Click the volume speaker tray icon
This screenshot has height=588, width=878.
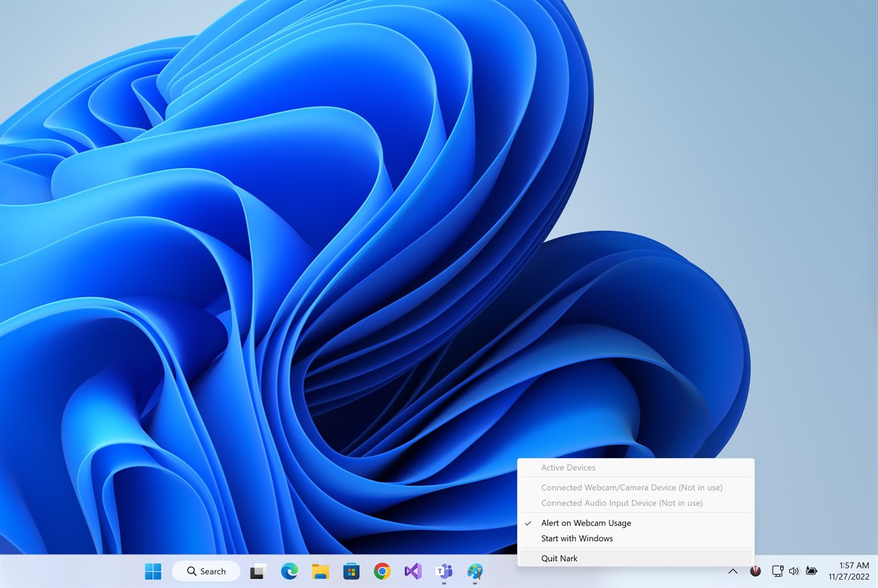[x=794, y=572]
